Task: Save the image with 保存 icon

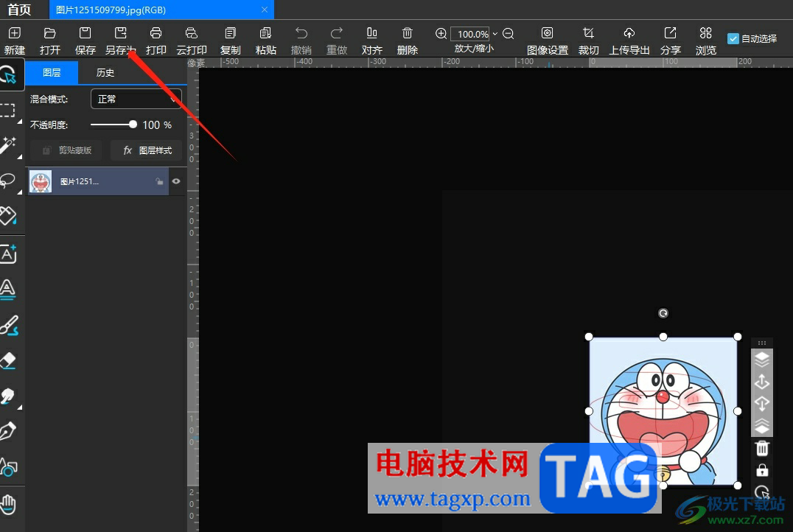Action: pyautogui.click(x=85, y=41)
